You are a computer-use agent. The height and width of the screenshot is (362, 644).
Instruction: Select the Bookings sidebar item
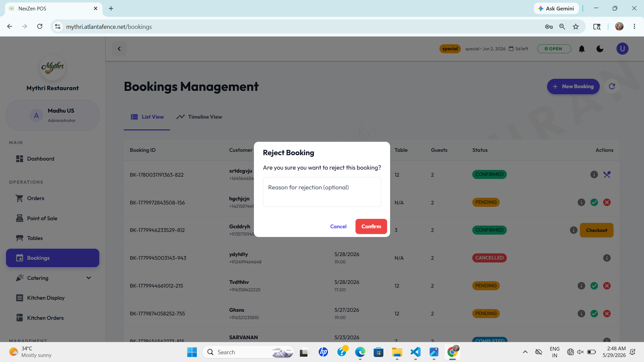pyautogui.click(x=53, y=258)
